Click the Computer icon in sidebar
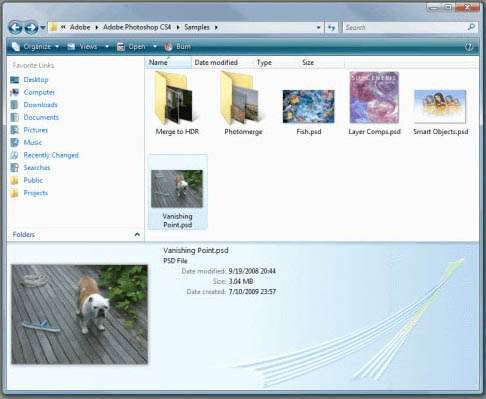486x399 pixels. pos(15,92)
